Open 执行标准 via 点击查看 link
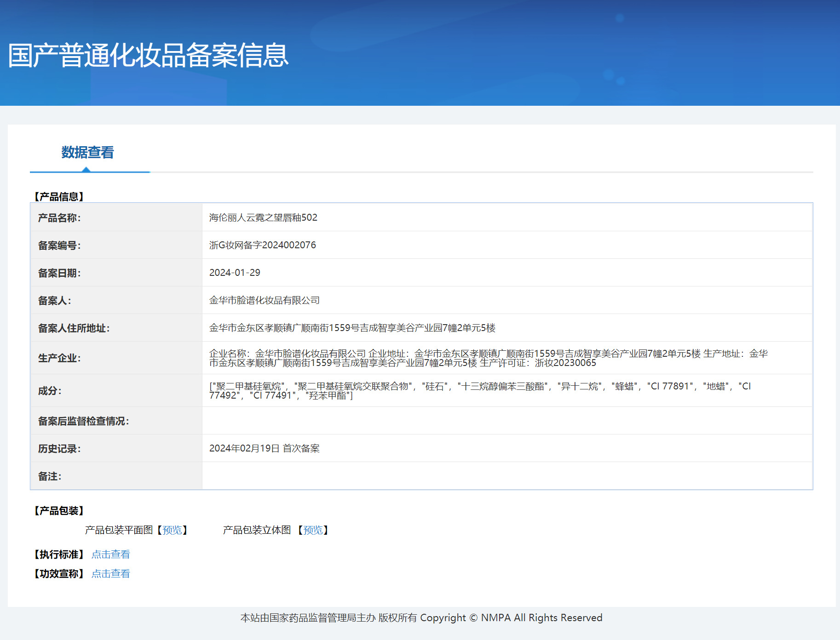 (x=111, y=554)
